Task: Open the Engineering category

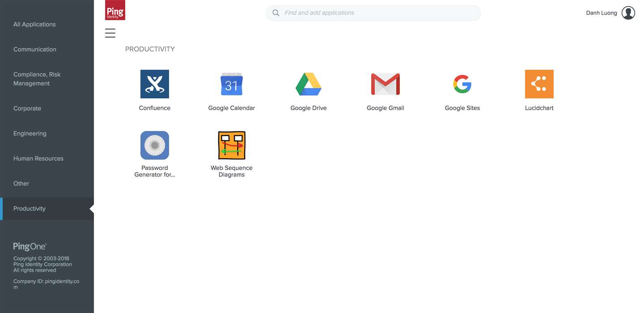Action: click(x=30, y=134)
